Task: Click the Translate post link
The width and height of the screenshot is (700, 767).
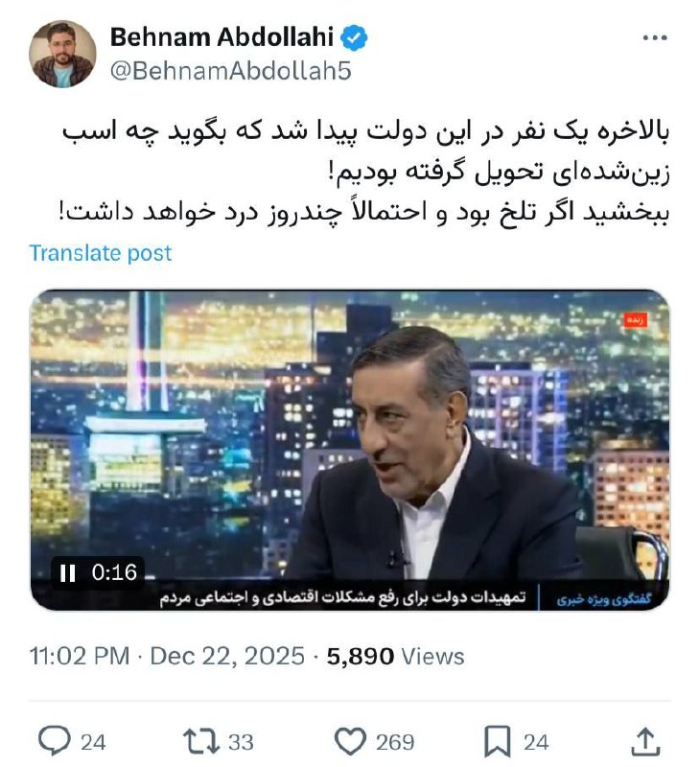Action: 101,253
